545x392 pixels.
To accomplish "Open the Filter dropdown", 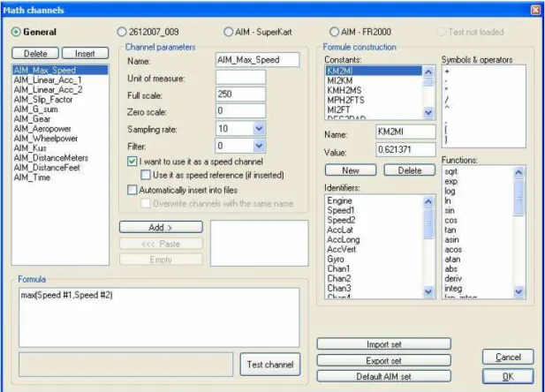I will pos(259,146).
